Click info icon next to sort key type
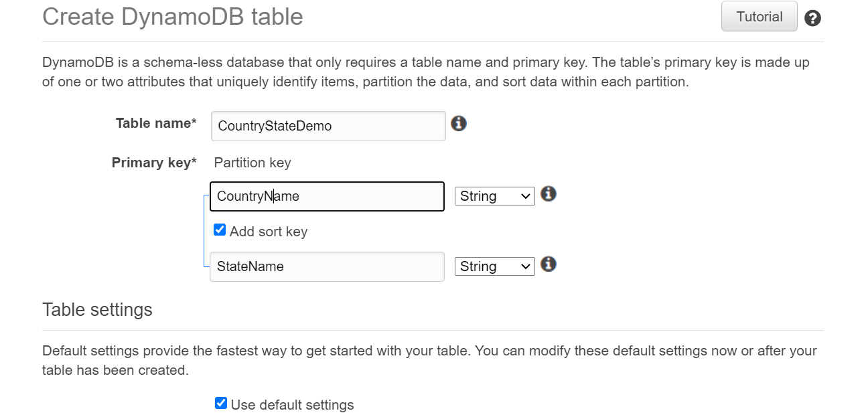Image resolution: width=868 pixels, height=419 pixels. [549, 264]
